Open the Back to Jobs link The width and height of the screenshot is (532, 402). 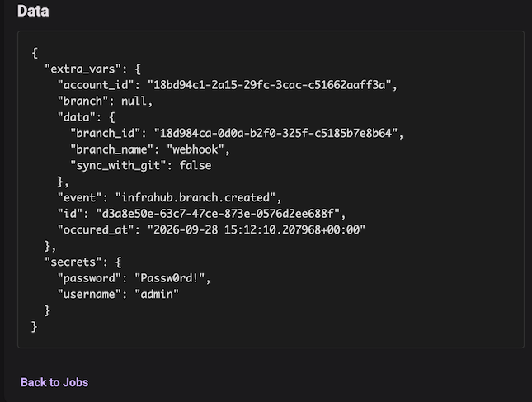[x=54, y=382]
